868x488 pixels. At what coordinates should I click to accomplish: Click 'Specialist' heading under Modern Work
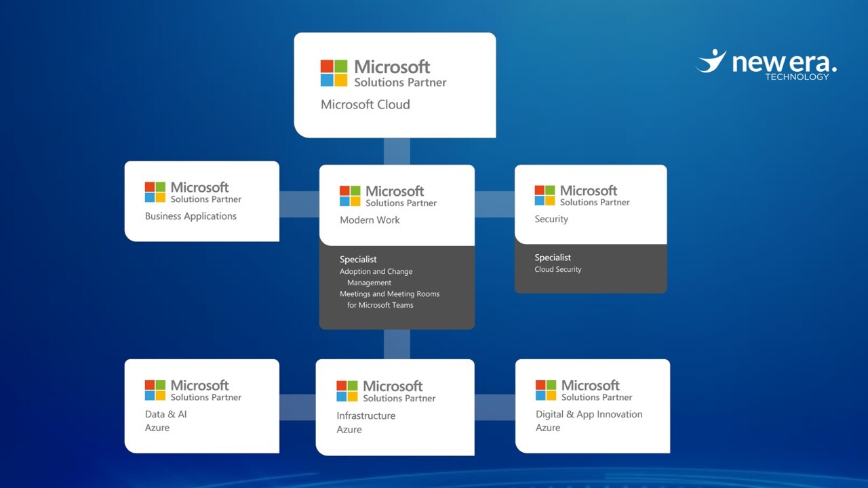(358, 259)
